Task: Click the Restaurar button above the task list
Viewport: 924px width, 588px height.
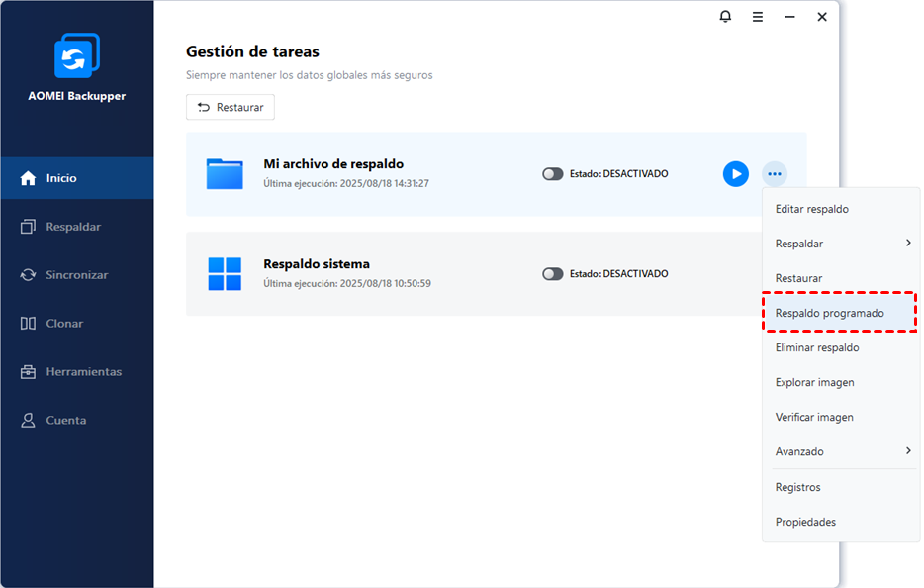Action: click(x=231, y=107)
